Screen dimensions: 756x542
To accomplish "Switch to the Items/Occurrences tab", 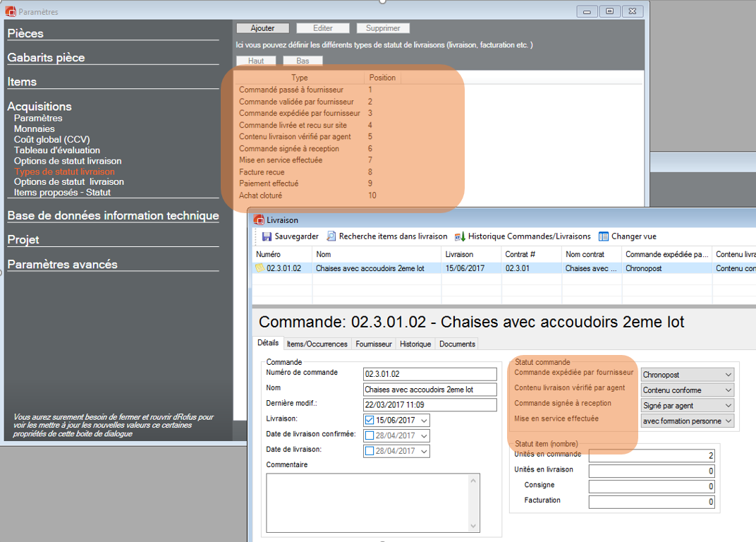I will (x=317, y=344).
